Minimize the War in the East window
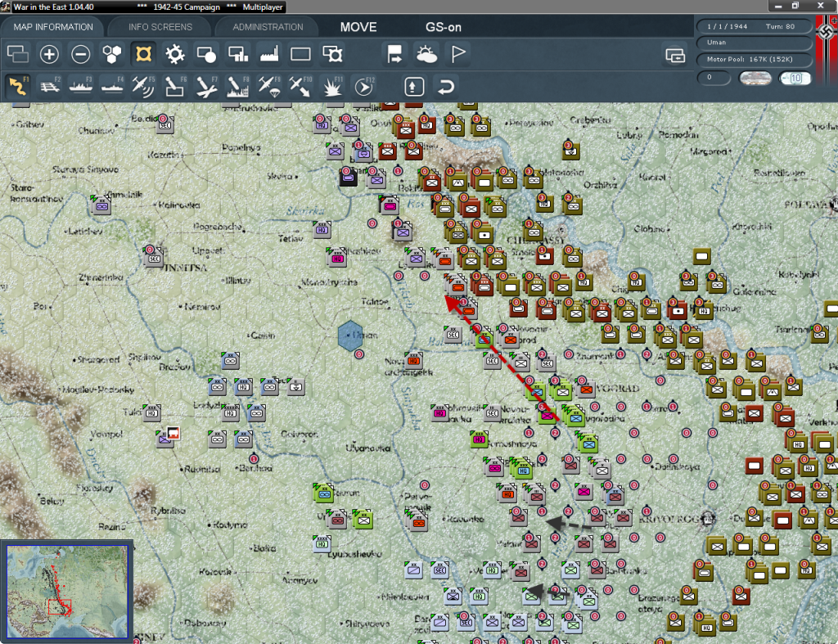The height and width of the screenshot is (644, 838). pos(778,6)
